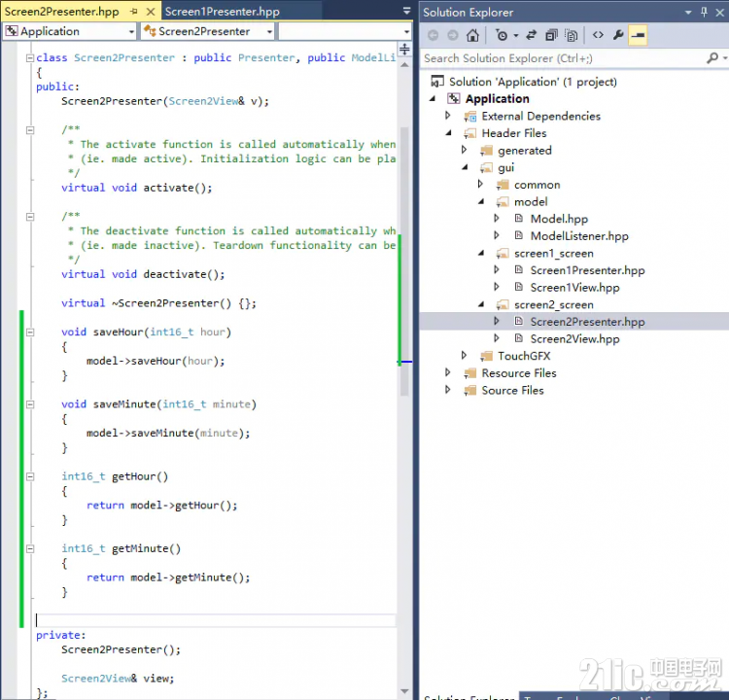Screen dimensions: 729x700
Task: Close the Solution Explorer panel
Action: pyautogui.click(x=719, y=12)
